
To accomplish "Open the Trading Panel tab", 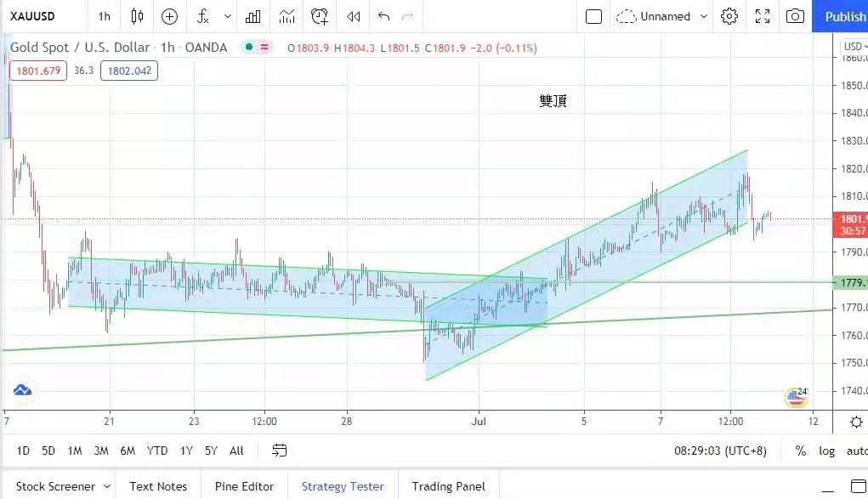I will pyautogui.click(x=448, y=486).
